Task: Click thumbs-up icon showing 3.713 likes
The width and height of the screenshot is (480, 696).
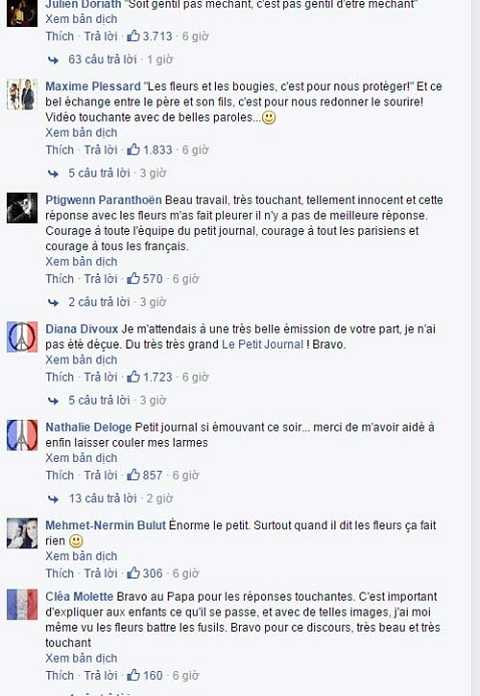Action: 133,36
